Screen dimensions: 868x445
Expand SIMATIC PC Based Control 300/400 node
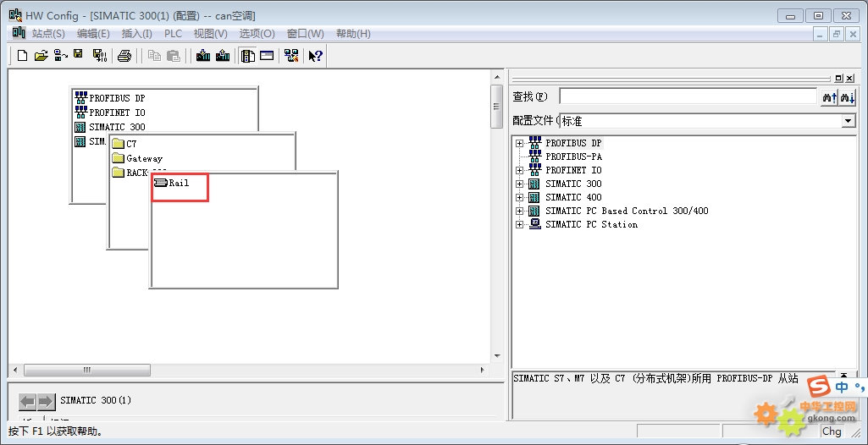519,212
